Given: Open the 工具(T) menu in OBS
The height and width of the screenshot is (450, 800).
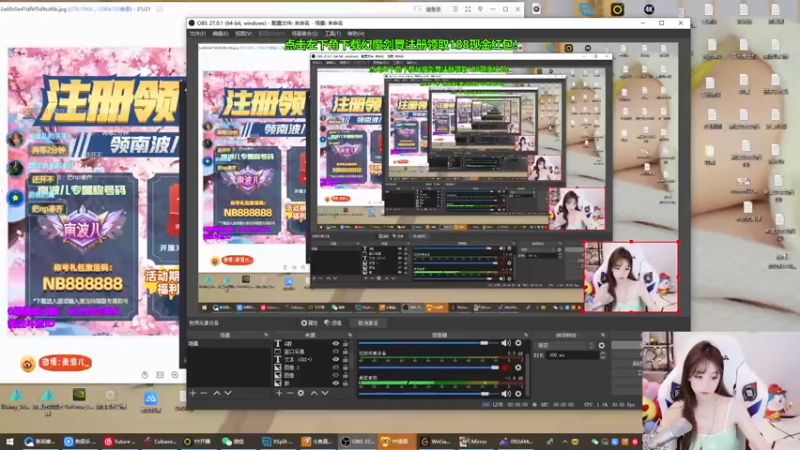Looking at the screenshot, I should click(x=333, y=34).
